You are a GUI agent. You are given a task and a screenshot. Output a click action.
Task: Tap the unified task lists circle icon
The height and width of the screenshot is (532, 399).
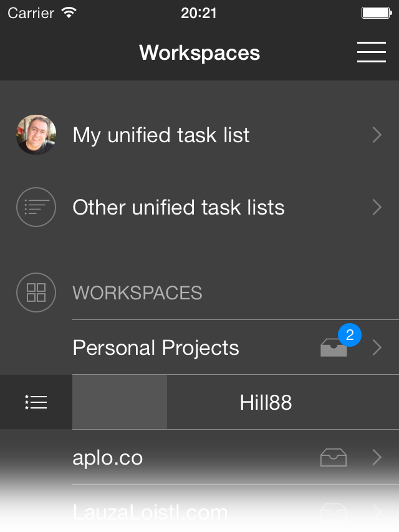pos(36,207)
